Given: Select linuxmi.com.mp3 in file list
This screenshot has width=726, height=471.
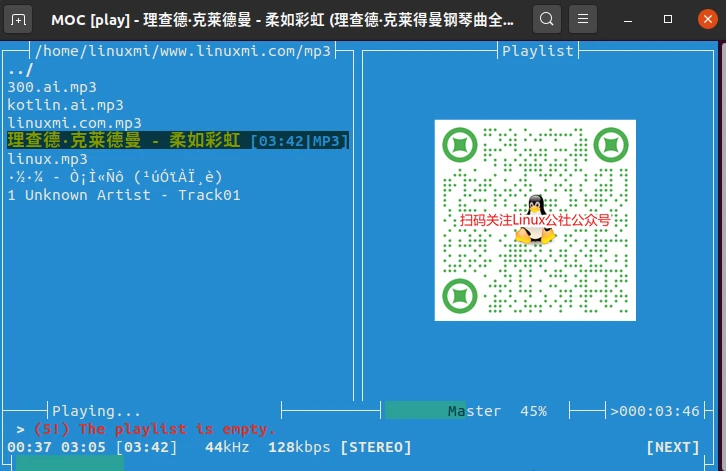Looking at the screenshot, I should click(75, 123).
